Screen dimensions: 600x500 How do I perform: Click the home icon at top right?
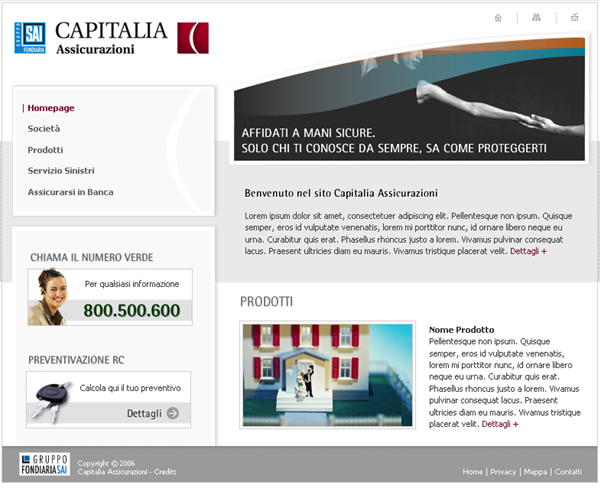[498, 18]
